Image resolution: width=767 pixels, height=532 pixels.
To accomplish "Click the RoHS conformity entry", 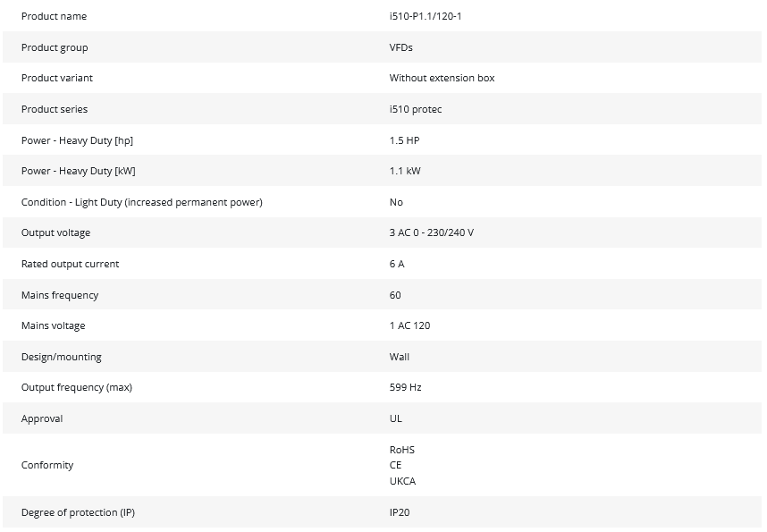I will coord(402,450).
